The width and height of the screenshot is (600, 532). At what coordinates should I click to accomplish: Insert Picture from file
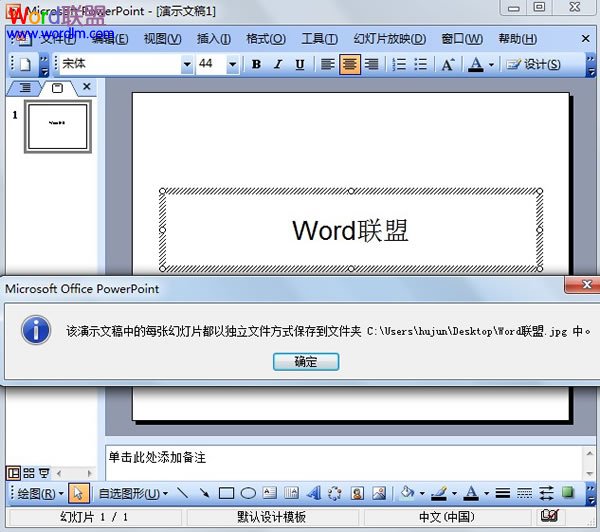click(x=379, y=493)
